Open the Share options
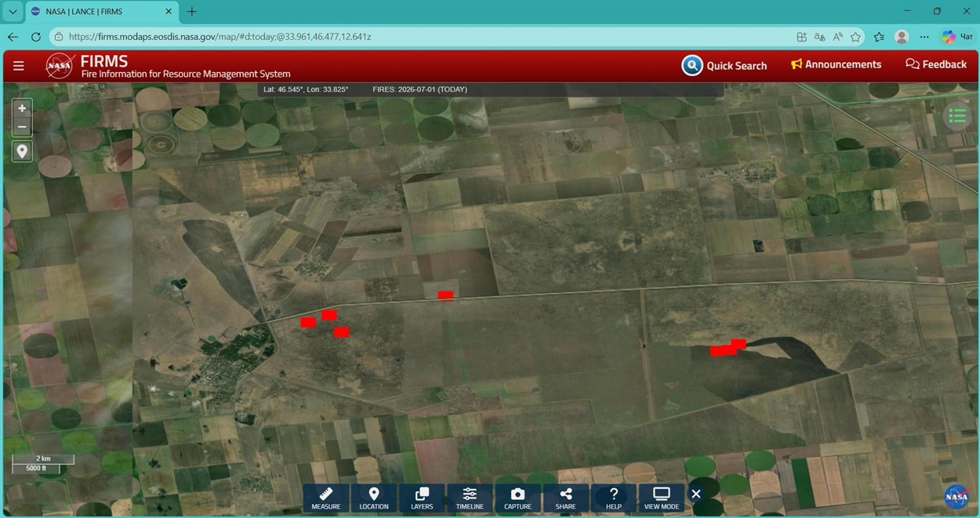 pos(565,498)
